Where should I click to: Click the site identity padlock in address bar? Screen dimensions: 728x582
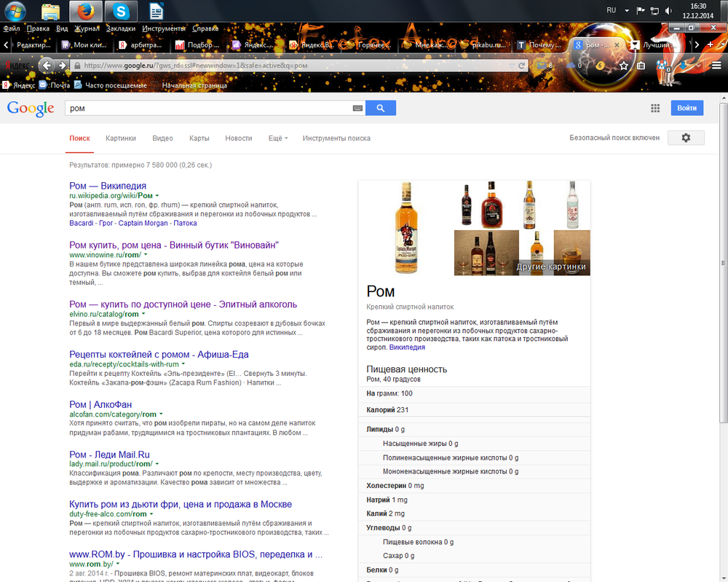tap(77, 66)
